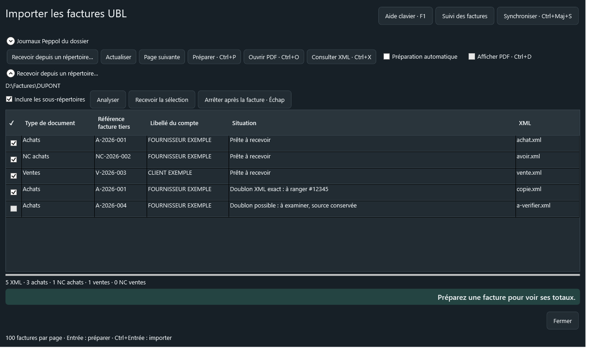Tick the Préparation automatique checkbox
This screenshot has height=364, width=592.
tap(387, 57)
